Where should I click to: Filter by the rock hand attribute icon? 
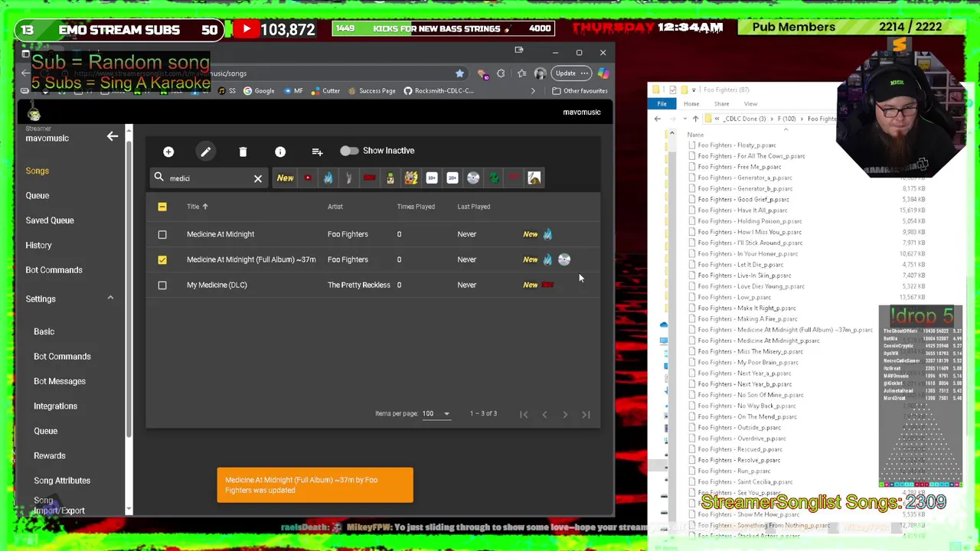point(348,178)
